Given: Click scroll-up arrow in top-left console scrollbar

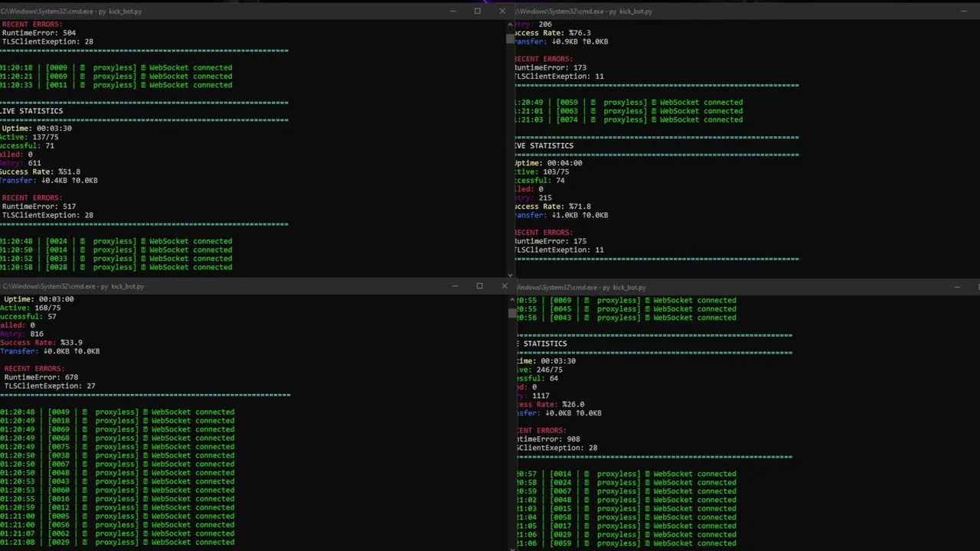Looking at the screenshot, I should [x=511, y=24].
